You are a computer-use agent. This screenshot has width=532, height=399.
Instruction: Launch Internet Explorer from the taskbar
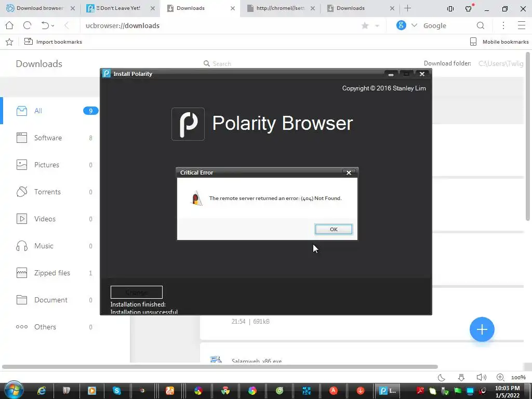(x=42, y=391)
